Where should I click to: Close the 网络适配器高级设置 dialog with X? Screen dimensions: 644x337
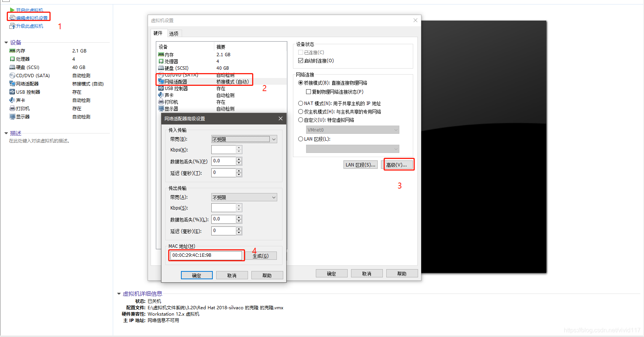(x=281, y=118)
